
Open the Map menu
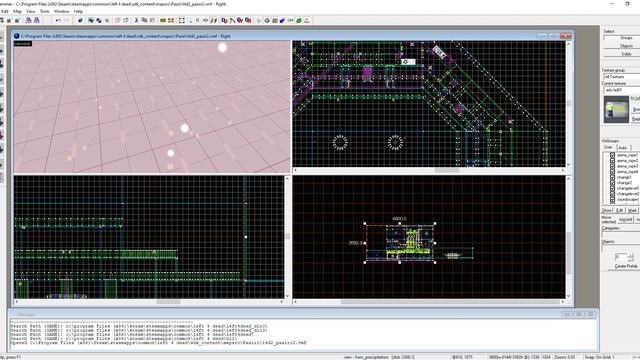17,11
